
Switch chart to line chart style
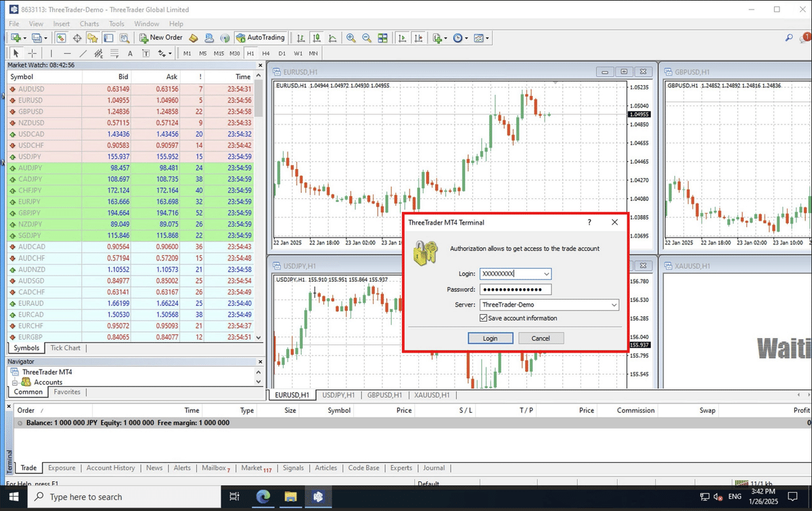332,38
